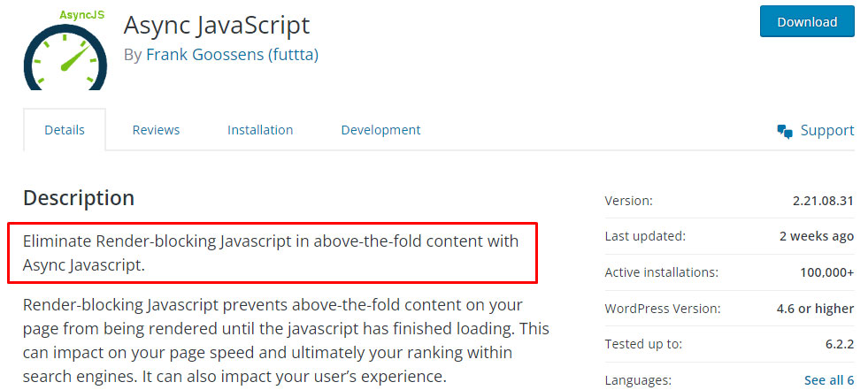Switch to the Reviews tab

point(156,129)
